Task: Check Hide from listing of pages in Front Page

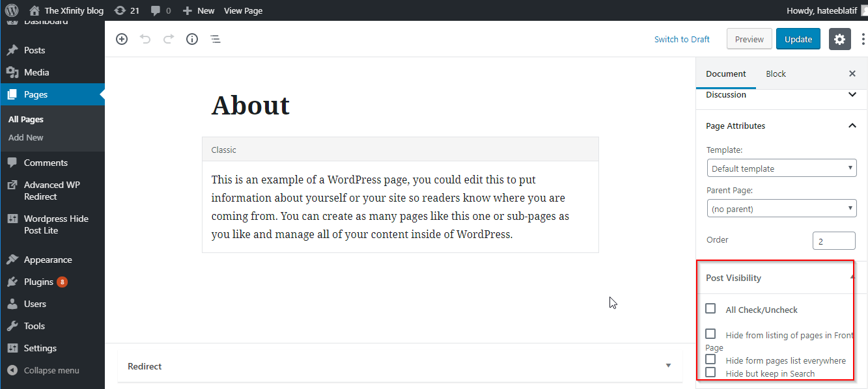Action: click(710, 334)
